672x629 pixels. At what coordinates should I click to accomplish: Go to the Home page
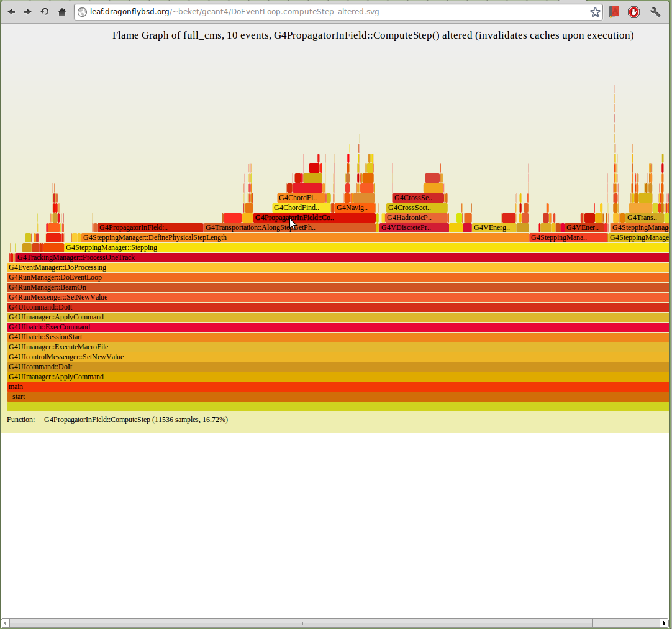pyautogui.click(x=61, y=12)
